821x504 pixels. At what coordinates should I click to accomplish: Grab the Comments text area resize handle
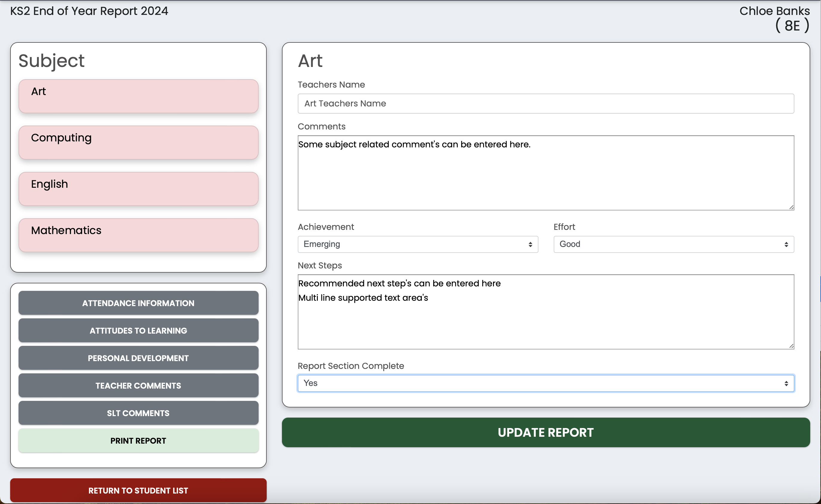pyautogui.click(x=791, y=207)
